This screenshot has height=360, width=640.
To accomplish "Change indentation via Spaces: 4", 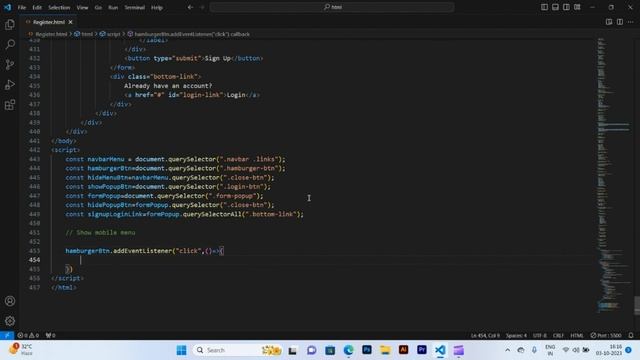I will [x=516, y=336].
